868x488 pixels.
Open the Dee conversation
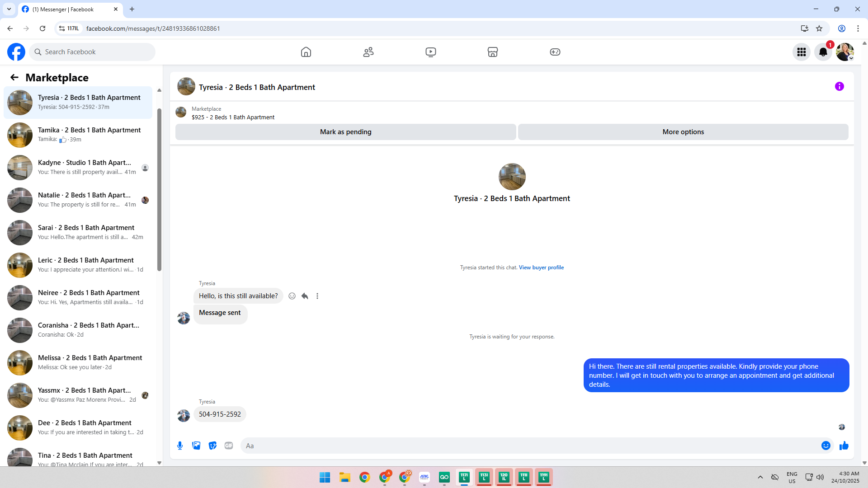[78, 427]
